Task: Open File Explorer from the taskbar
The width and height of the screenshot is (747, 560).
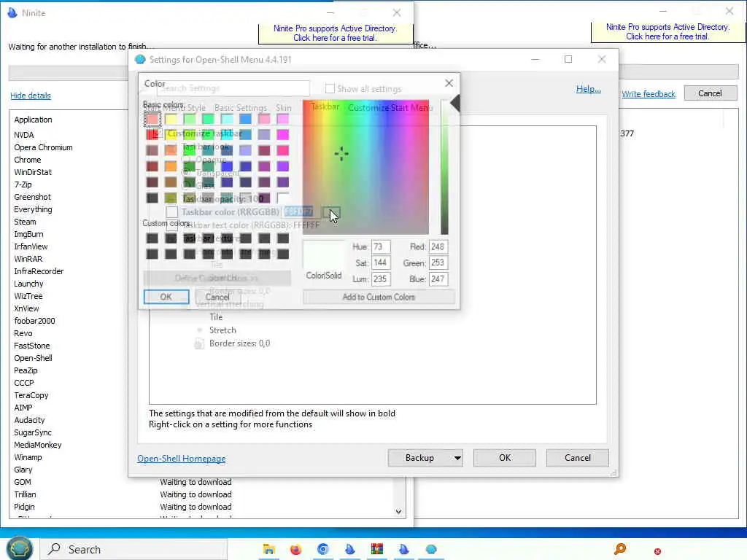Action: tap(268, 550)
